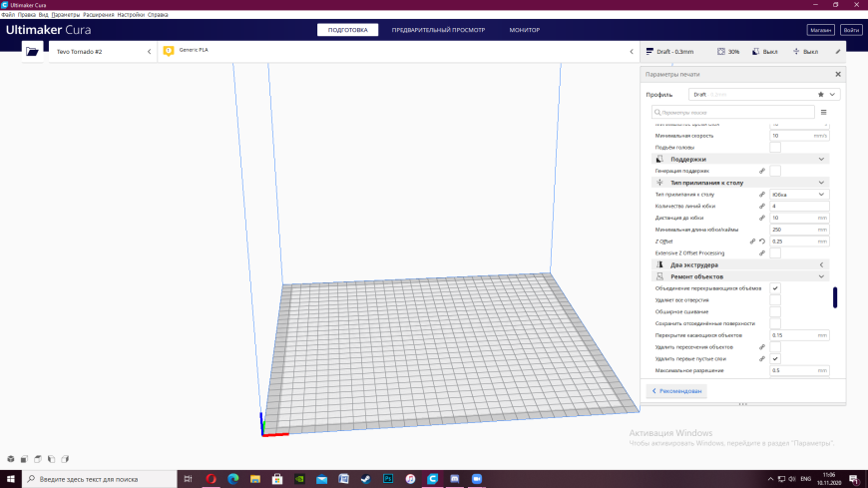This screenshot has width=868, height=488.
Task: Open Discord from the taskbar
Action: point(455,479)
